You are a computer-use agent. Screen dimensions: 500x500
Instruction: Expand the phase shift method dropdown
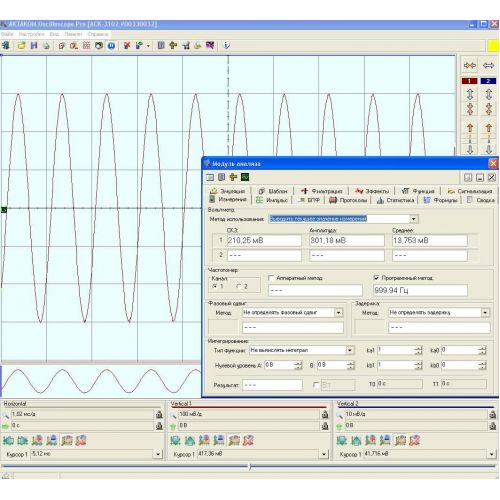tap(338, 313)
